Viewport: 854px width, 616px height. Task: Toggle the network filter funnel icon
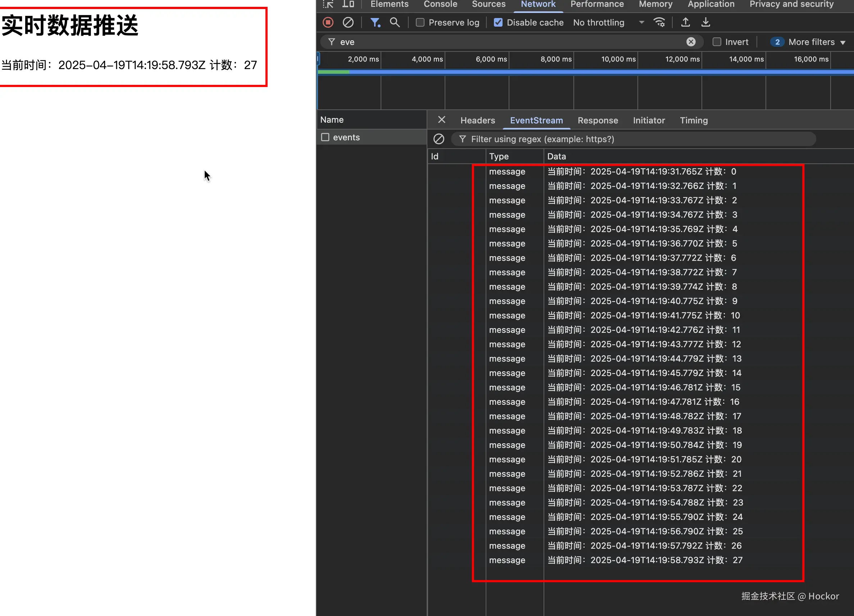pyautogui.click(x=375, y=23)
